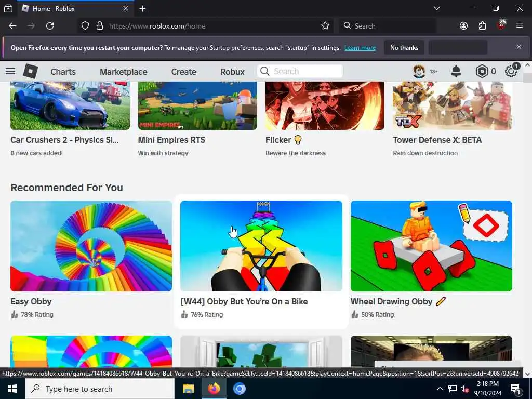Open Car Crushers 2 game thumbnail
The height and width of the screenshot is (399, 532).
[70, 105]
